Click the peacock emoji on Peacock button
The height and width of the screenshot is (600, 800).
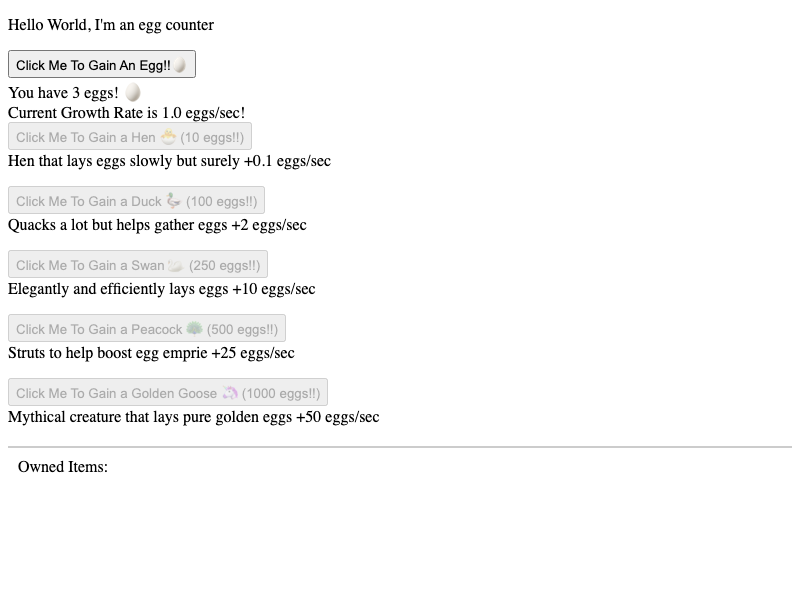(195, 329)
